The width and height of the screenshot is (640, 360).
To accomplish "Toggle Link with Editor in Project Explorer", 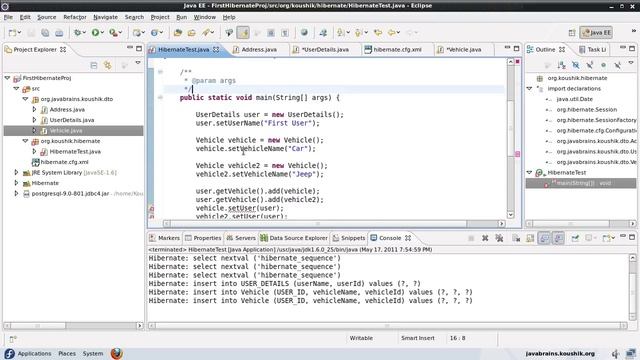I will (x=107, y=65).
